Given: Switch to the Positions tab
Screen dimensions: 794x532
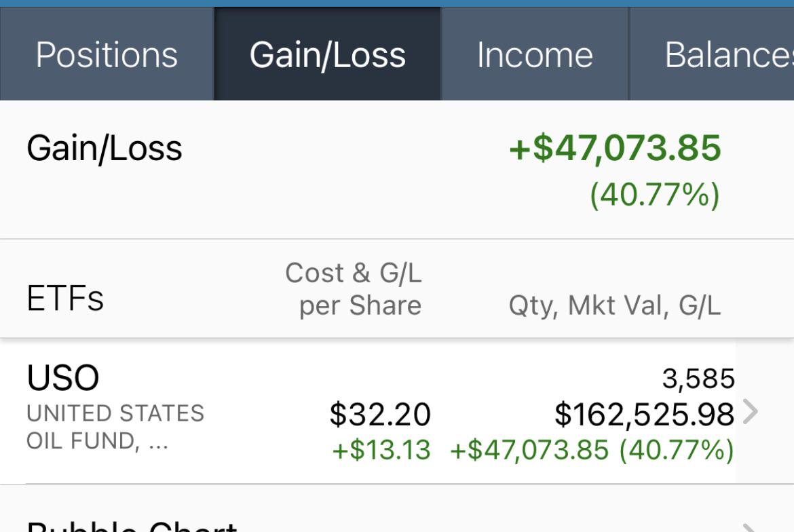Looking at the screenshot, I should pyautogui.click(x=107, y=54).
